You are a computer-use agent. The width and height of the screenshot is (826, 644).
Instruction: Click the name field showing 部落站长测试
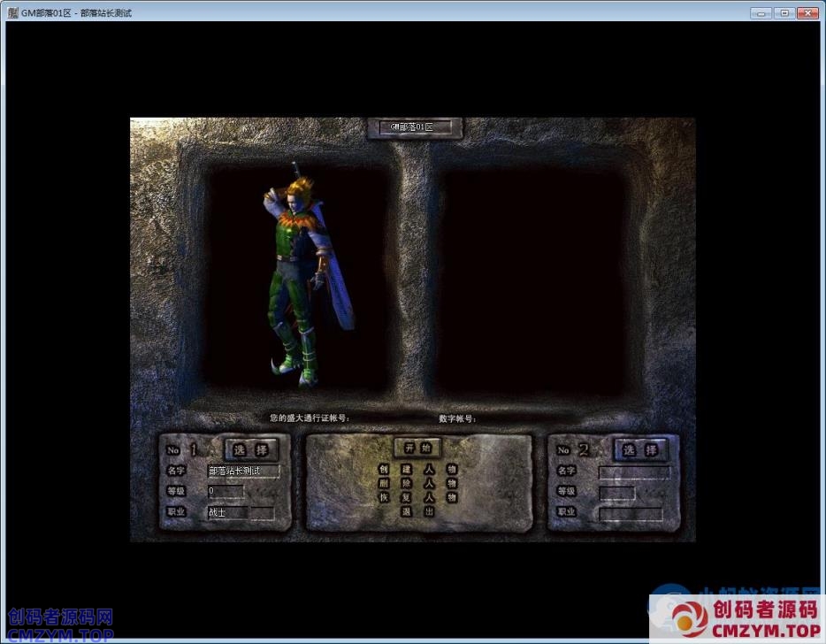click(x=242, y=471)
